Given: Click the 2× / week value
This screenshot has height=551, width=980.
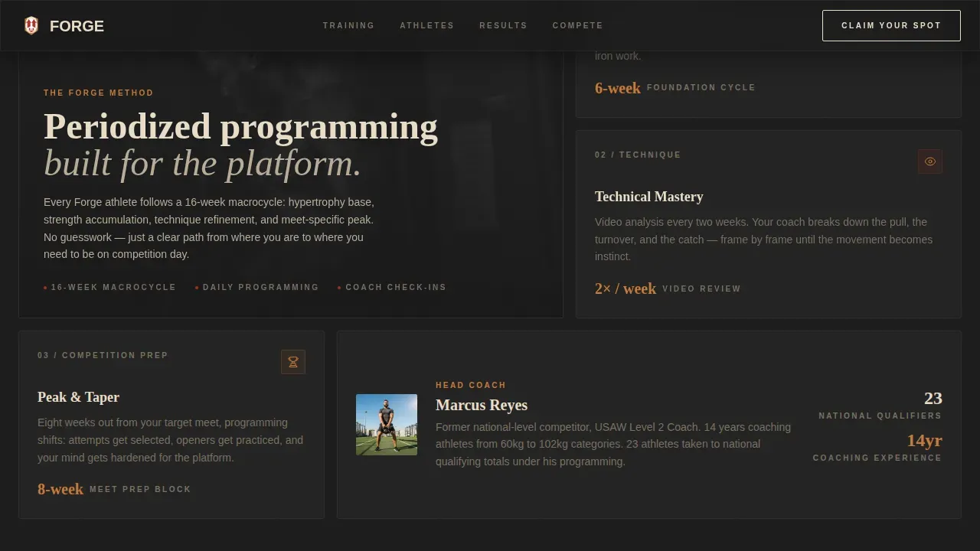Looking at the screenshot, I should [x=626, y=289].
